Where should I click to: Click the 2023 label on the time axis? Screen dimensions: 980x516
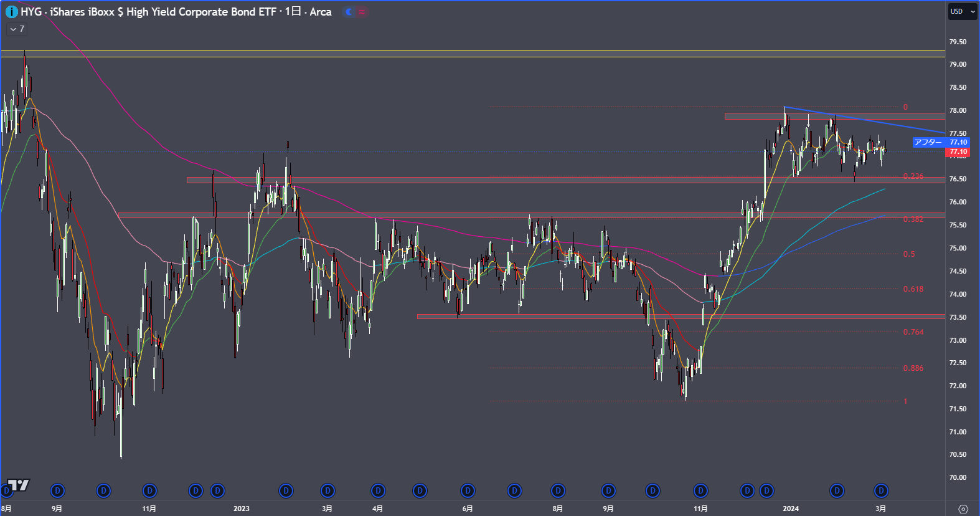(242, 509)
